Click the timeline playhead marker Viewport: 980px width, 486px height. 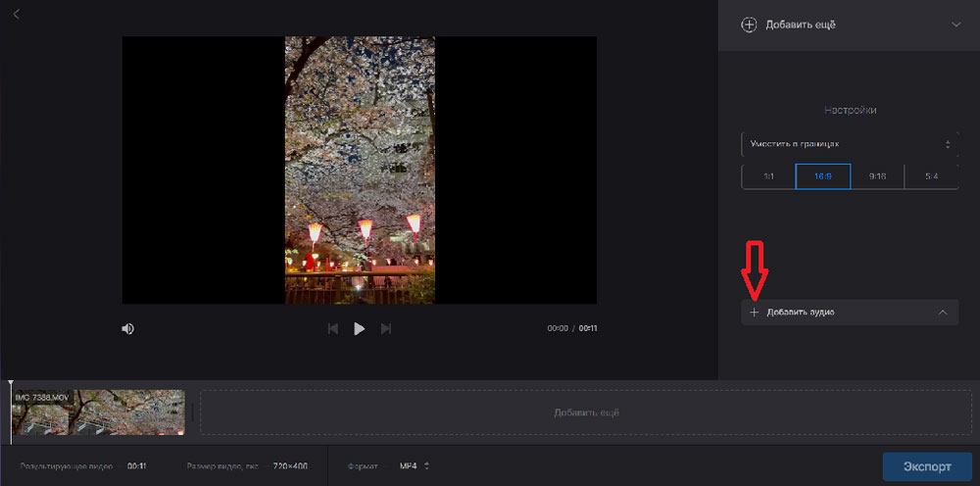click(11, 385)
